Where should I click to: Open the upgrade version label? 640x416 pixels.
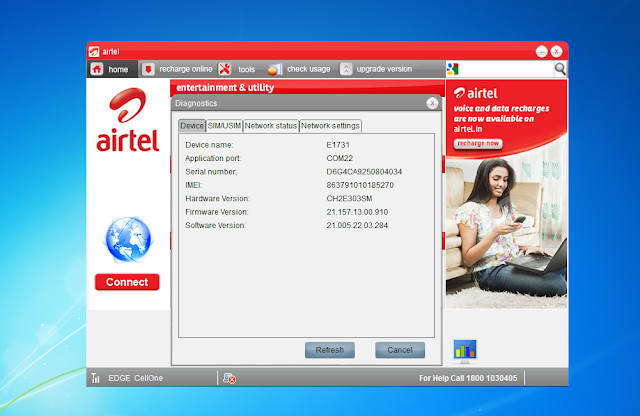pyautogui.click(x=384, y=69)
